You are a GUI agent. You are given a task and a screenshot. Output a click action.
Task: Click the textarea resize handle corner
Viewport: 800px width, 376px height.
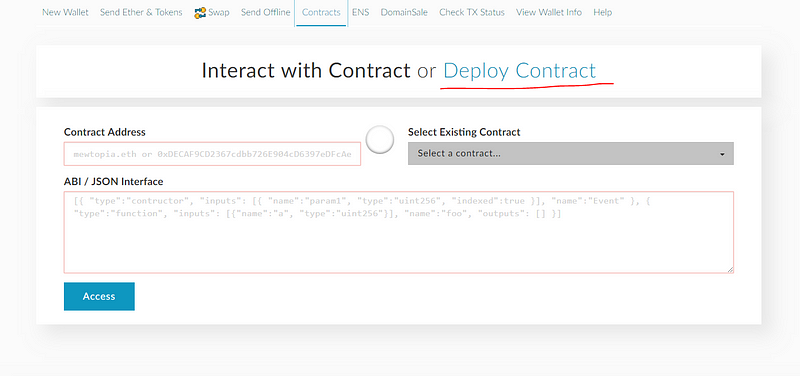(x=731, y=269)
